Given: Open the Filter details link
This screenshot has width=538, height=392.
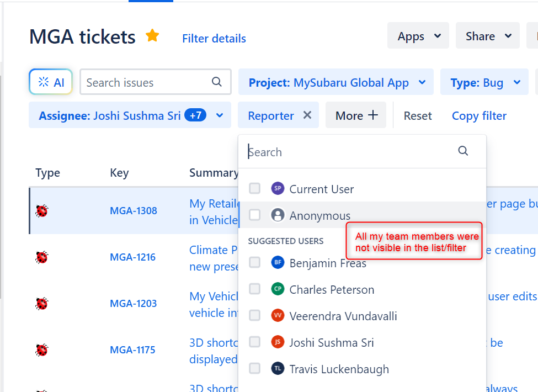Looking at the screenshot, I should [x=214, y=39].
